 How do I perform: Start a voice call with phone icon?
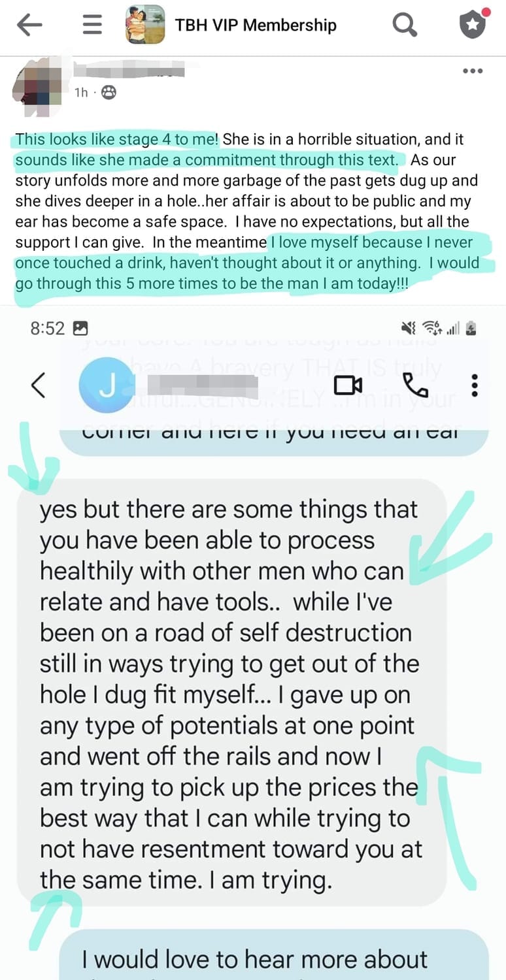pyautogui.click(x=415, y=385)
